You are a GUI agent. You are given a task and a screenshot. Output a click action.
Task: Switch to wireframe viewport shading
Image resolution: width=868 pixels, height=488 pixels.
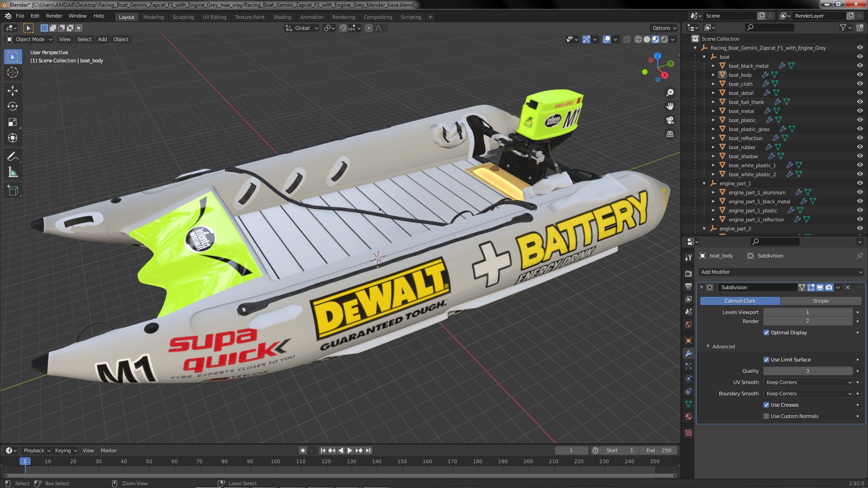pos(638,39)
